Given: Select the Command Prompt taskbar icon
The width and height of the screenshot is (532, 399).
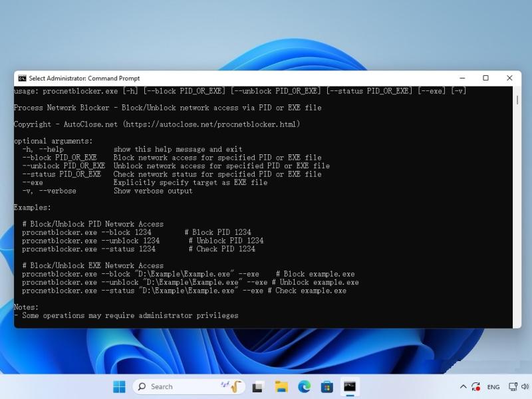Looking at the screenshot, I should 348,387.
